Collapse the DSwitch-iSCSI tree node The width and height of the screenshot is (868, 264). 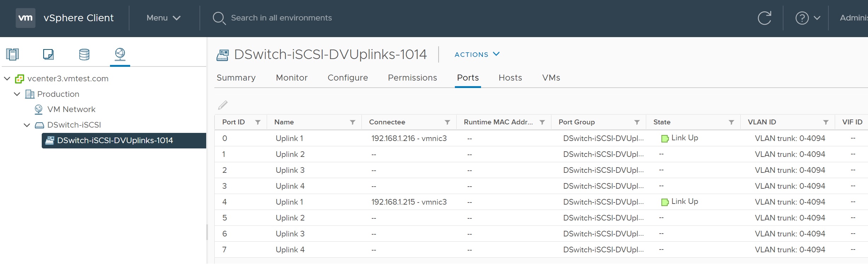click(x=27, y=125)
